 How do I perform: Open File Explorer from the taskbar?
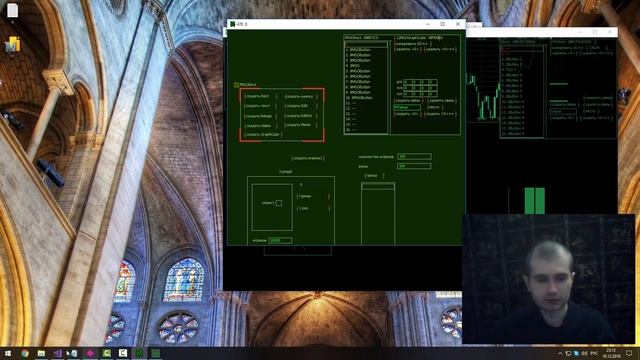click(41, 353)
